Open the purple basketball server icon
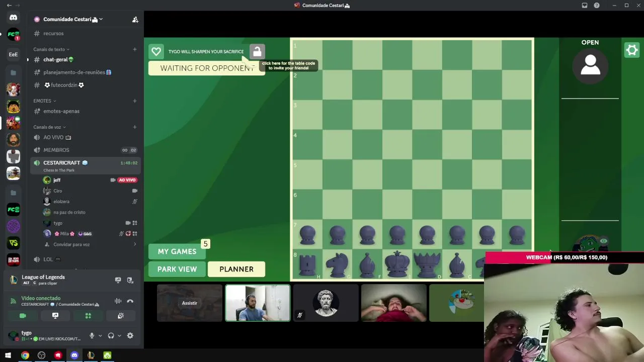 tap(14, 226)
